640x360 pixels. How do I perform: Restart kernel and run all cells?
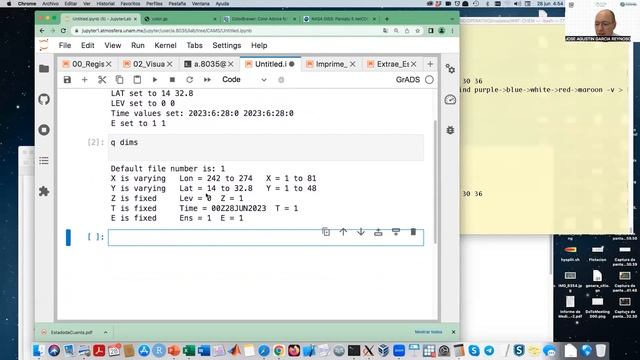(207, 80)
